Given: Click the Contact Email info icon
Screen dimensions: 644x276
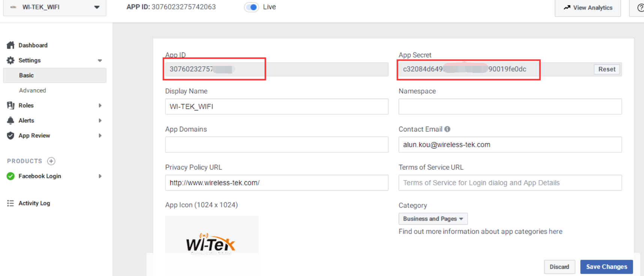Looking at the screenshot, I should click(447, 129).
